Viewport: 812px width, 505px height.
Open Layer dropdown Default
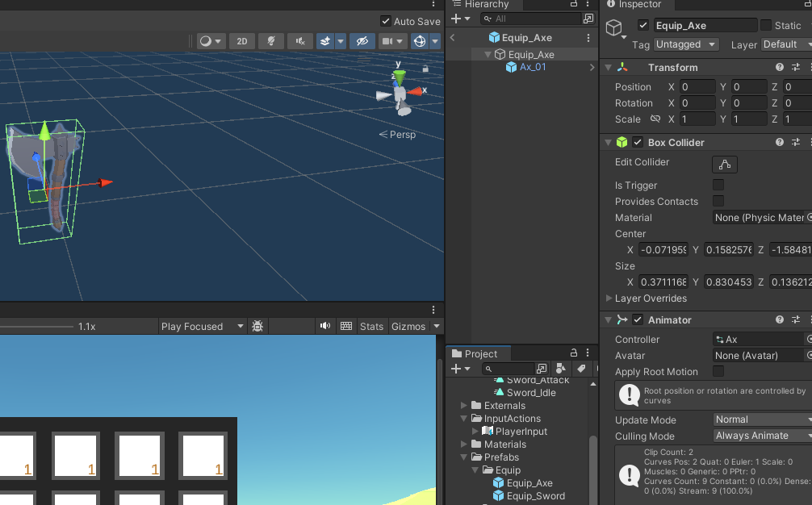tap(786, 44)
